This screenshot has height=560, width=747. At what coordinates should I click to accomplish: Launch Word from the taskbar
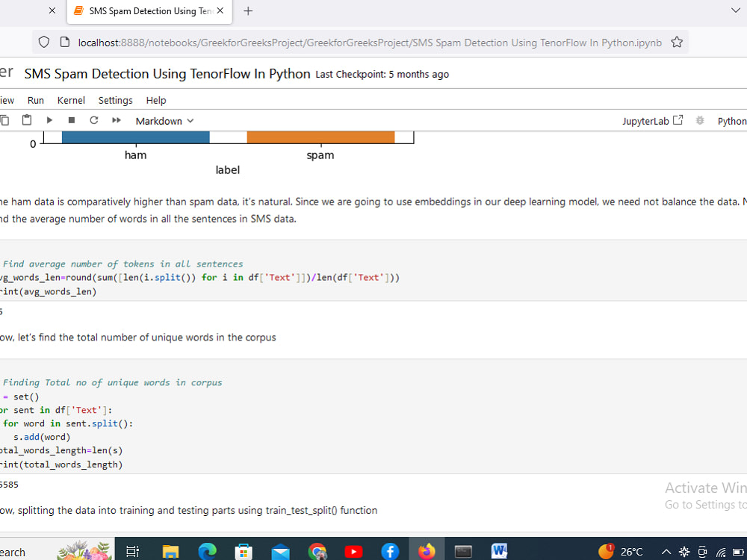[x=499, y=551]
